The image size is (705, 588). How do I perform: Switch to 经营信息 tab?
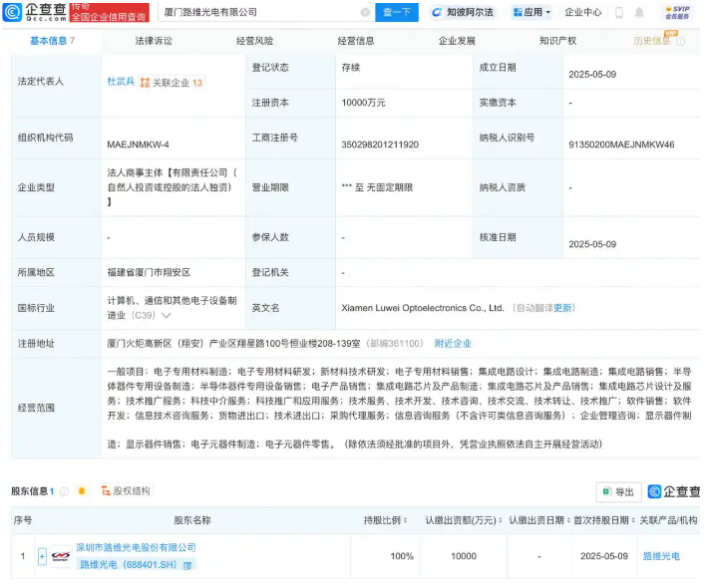click(x=356, y=41)
